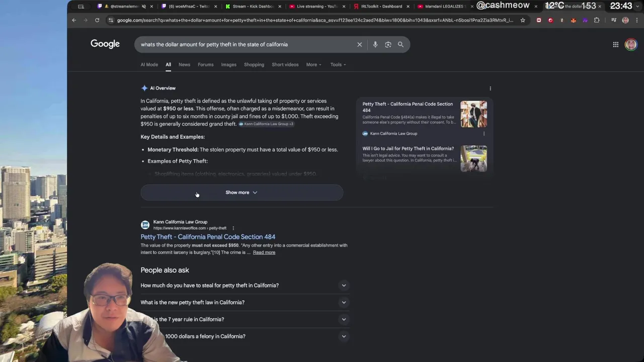Select the Forums search tab
The height and width of the screenshot is (362, 644).
[x=205, y=64]
